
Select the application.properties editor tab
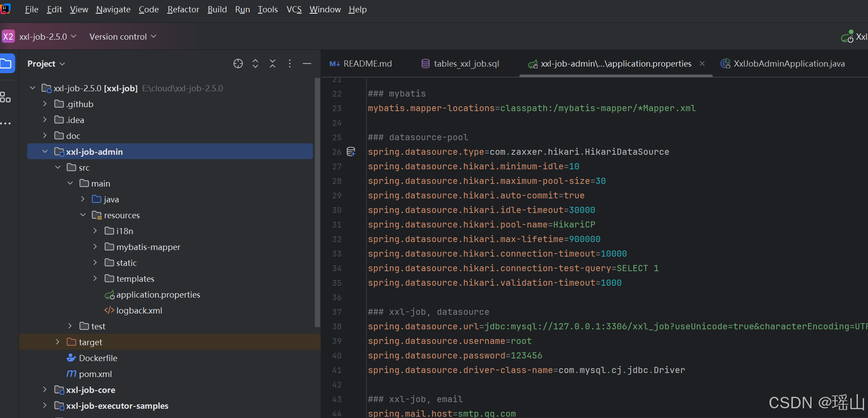[x=616, y=63]
